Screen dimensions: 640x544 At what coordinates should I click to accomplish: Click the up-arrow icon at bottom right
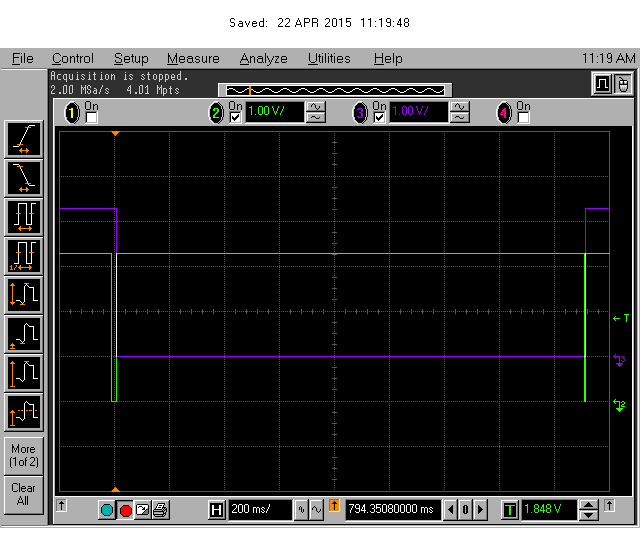point(609,506)
